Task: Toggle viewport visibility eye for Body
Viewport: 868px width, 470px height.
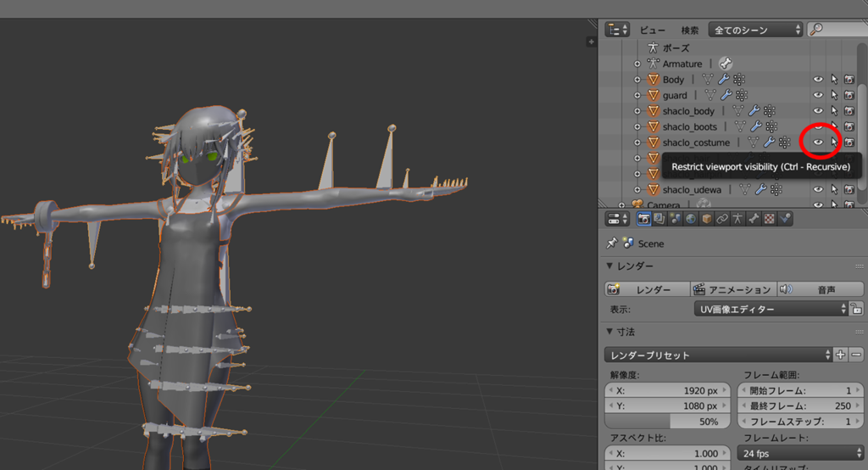Action: [818, 79]
